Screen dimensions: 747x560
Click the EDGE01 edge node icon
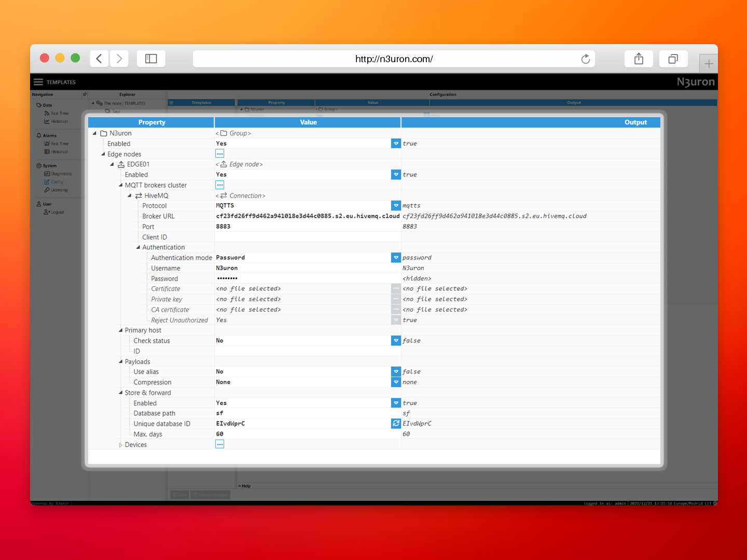tap(121, 164)
